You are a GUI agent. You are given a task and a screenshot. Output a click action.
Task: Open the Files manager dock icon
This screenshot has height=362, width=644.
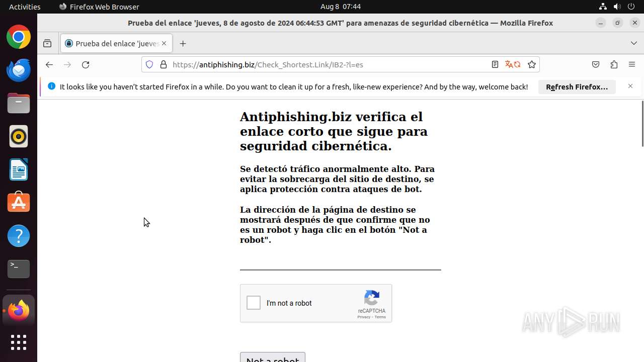[19, 104]
